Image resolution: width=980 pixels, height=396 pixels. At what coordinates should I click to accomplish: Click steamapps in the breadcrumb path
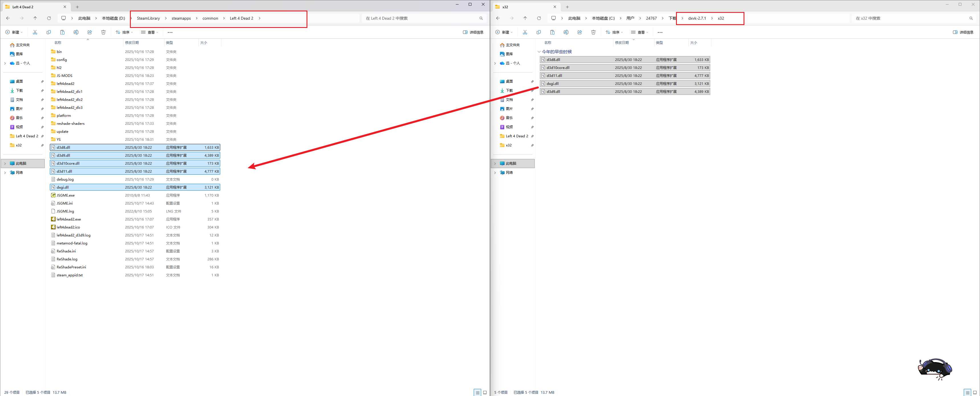pos(181,18)
